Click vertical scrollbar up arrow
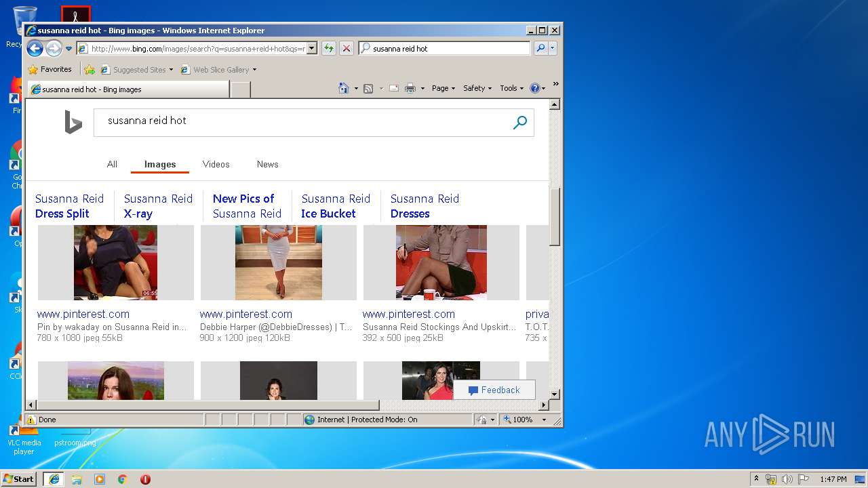Screen dimensions: 868x488 [x=554, y=104]
